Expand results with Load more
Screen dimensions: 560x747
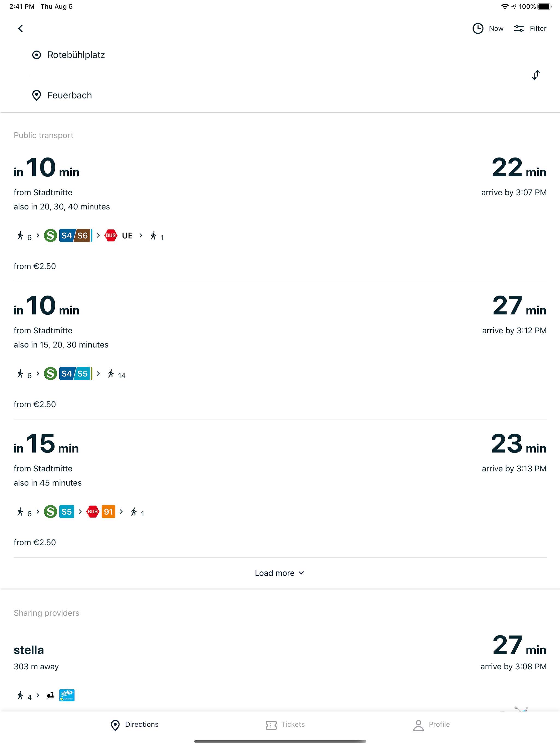280,573
